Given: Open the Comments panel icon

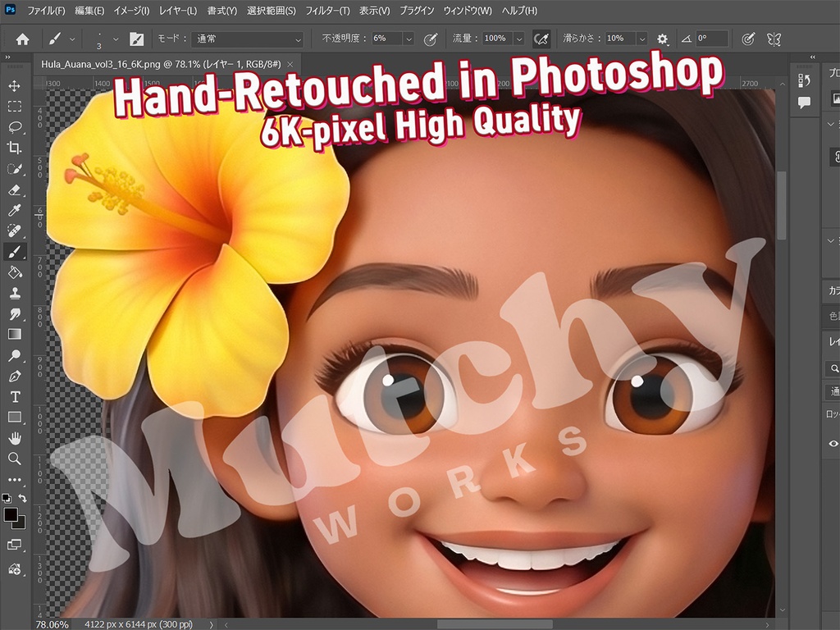Looking at the screenshot, I should (804, 103).
